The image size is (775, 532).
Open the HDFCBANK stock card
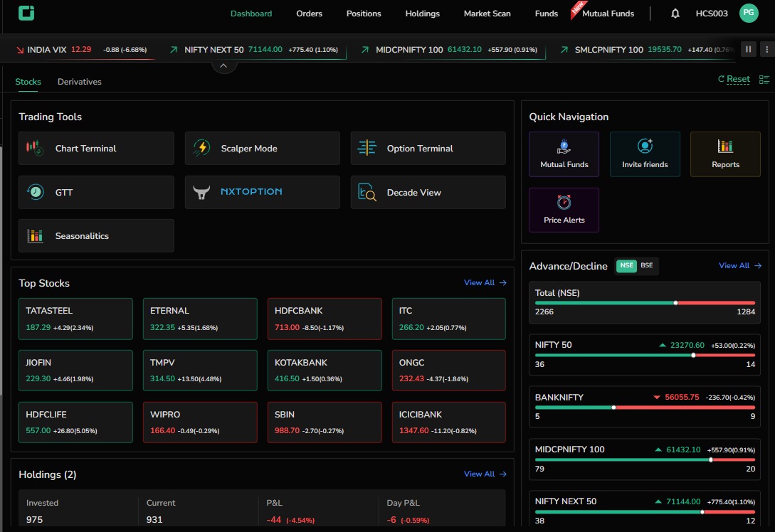pyautogui.click(x=325, y=319)
